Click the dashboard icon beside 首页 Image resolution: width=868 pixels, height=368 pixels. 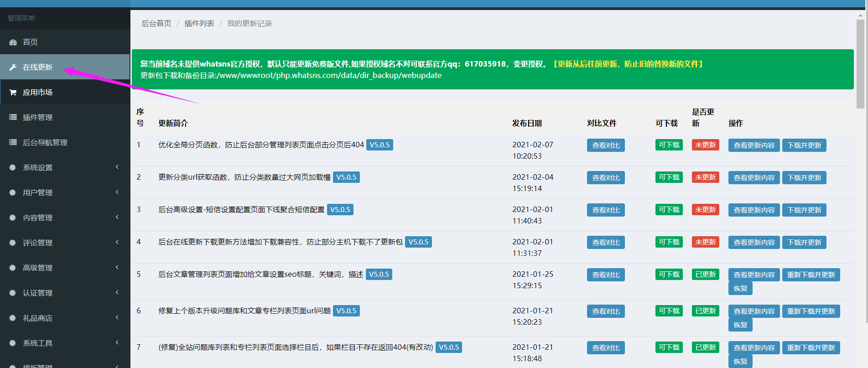point(13,42)
